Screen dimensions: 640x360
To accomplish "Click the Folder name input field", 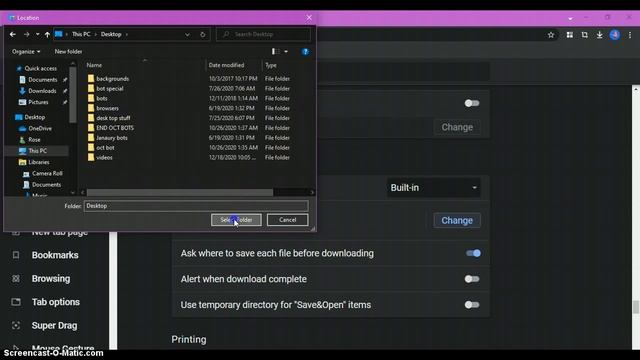I will pyautogui.click(x=196, y=206).
